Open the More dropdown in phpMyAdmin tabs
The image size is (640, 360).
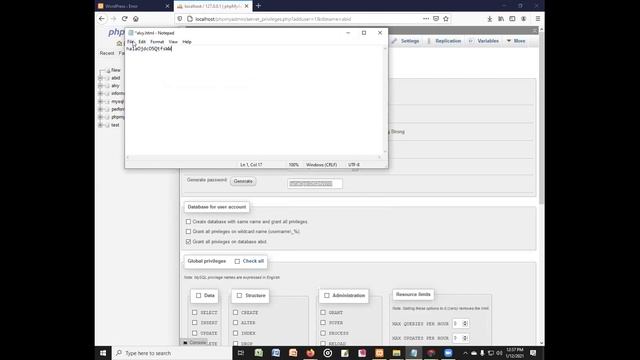pos(516,41)
